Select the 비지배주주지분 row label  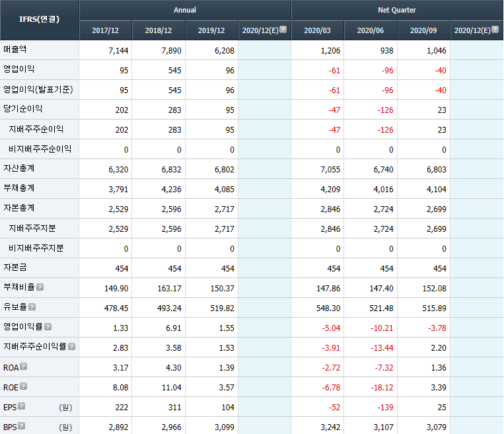[x=36, y=248]
